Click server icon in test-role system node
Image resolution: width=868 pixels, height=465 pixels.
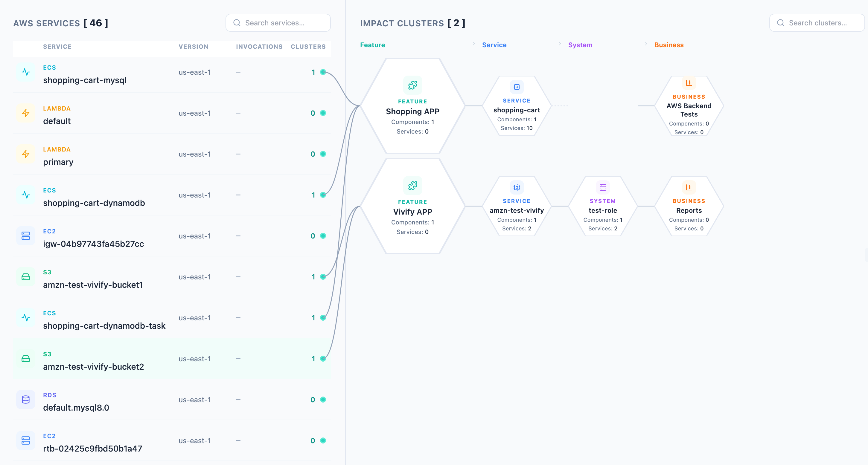point(602,187)
